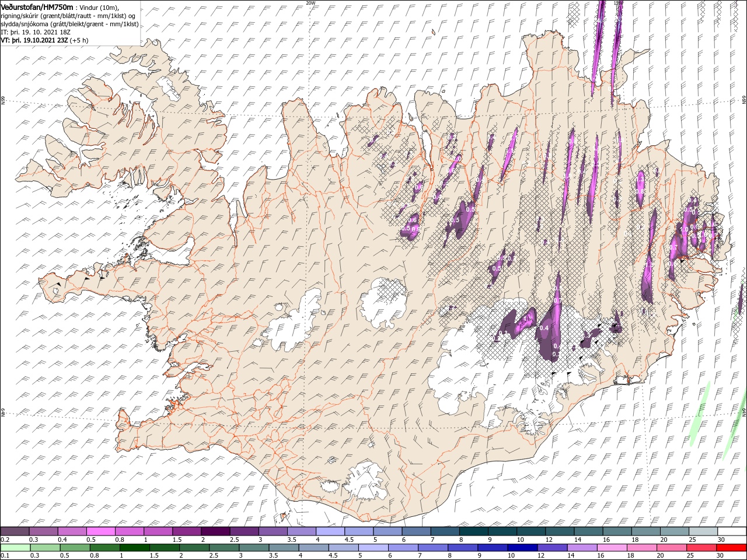Pick the blue-grey 4 swatch in lower legend
Image resolution: width=747 pixels, height=560 pixels.
tap(314, 548)
